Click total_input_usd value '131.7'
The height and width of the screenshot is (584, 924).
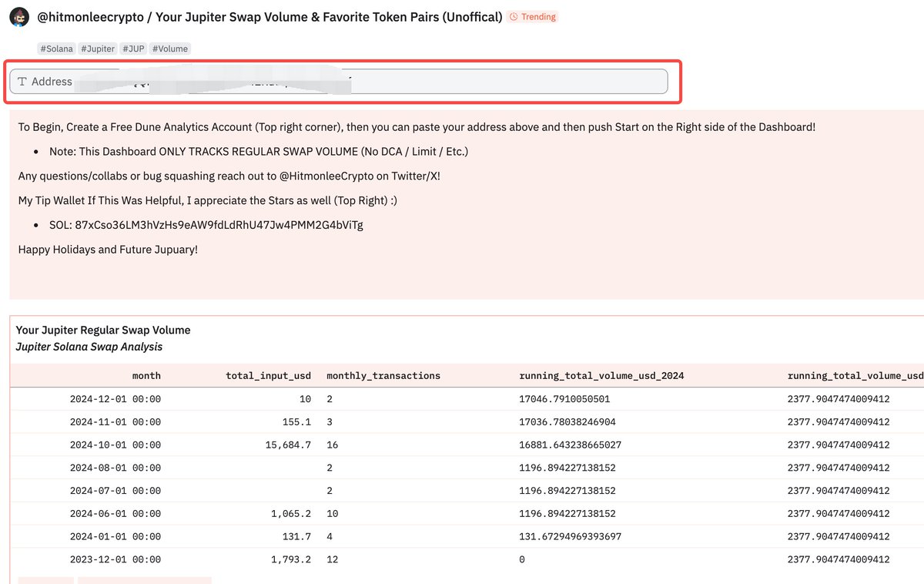pyautogui.click(x=296, y=536)
